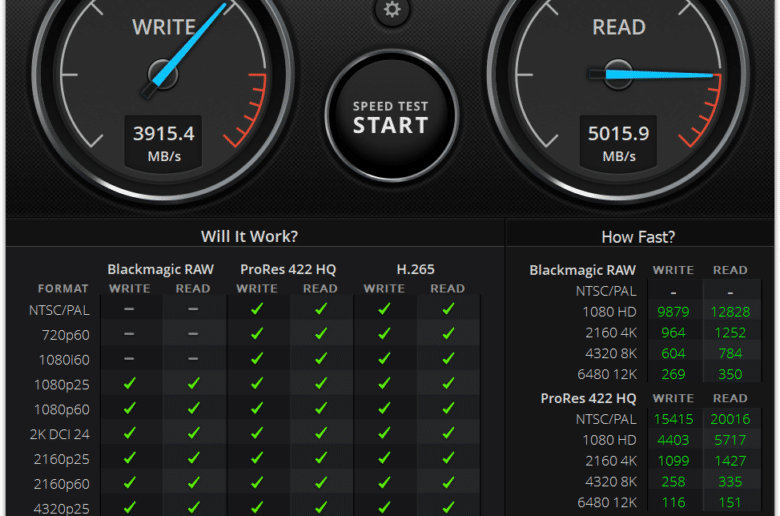Click 1080p25 Blackmagic RAW read checkmark
Viewport: 780px width, 516px height.
click(194, 383)
